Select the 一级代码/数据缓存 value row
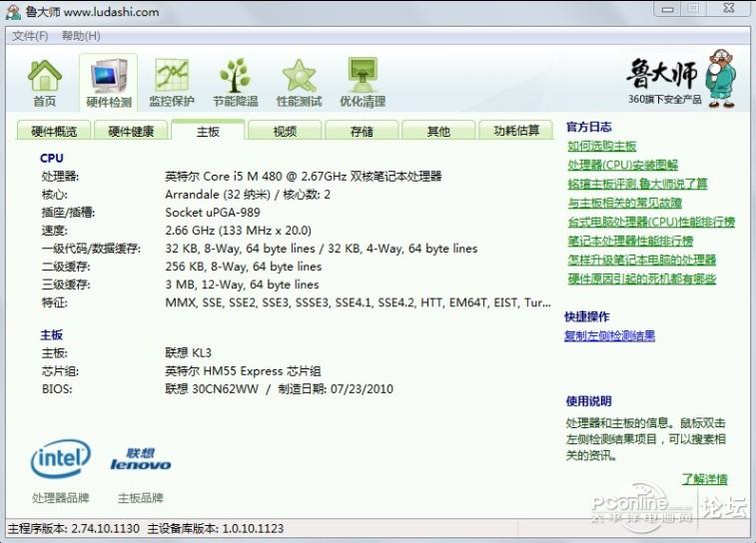The width and height of the screenshot is (756, 543). tap(322, 249)
